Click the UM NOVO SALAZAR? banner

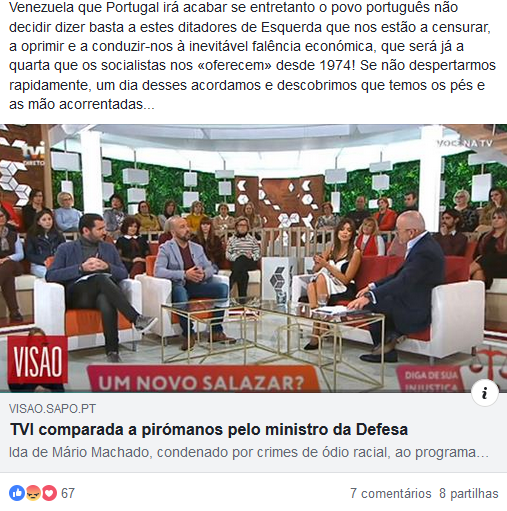[201, 379]
